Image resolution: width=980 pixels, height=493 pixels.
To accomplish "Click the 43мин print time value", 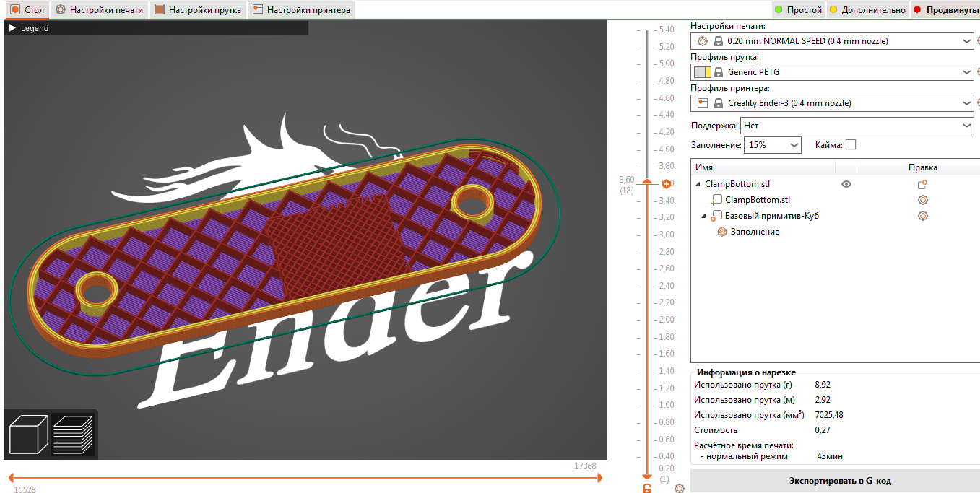I will click(x=830, y=456).
